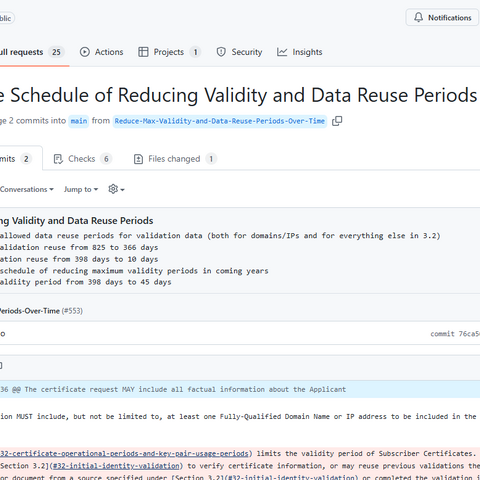
Task: Click the pull requests count badge 25
Action: pyautogui.click(x=56, y=52)
